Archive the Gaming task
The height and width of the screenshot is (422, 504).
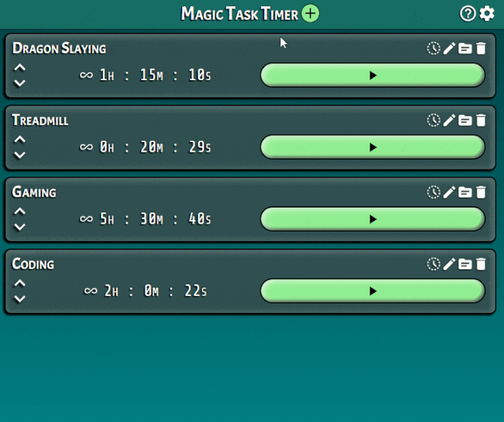465,192
